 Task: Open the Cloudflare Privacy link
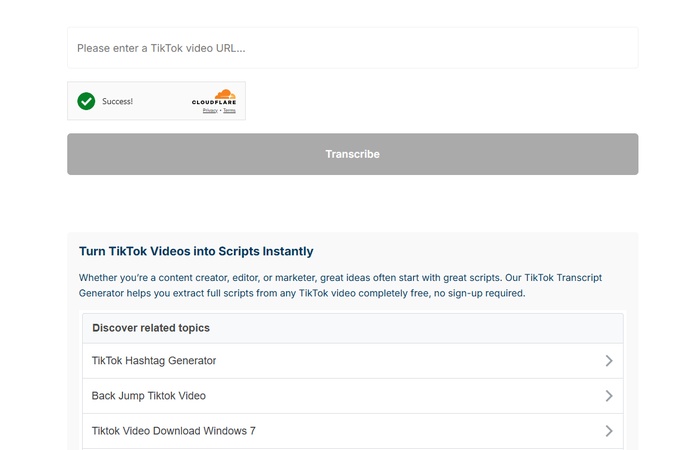(x=210, y=110)
